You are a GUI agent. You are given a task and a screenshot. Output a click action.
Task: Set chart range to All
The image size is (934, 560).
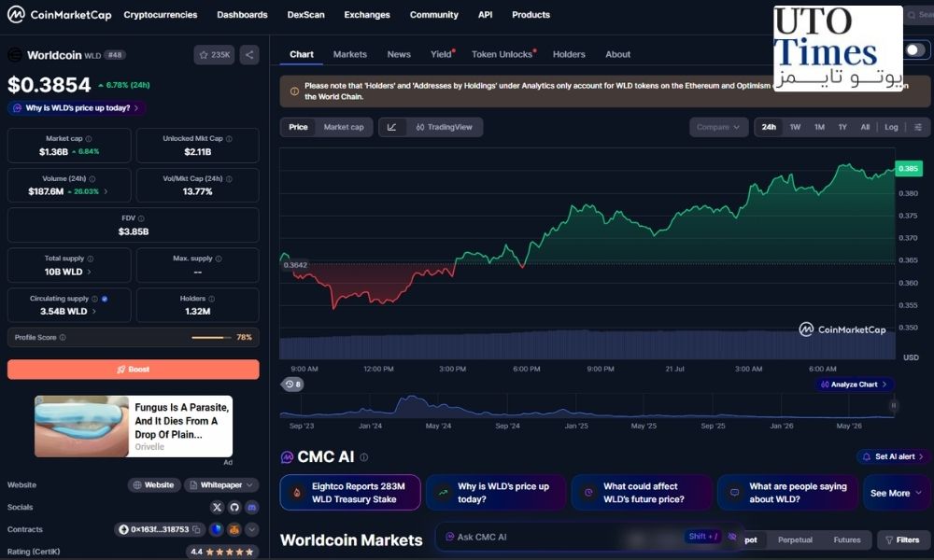point(865,127)
